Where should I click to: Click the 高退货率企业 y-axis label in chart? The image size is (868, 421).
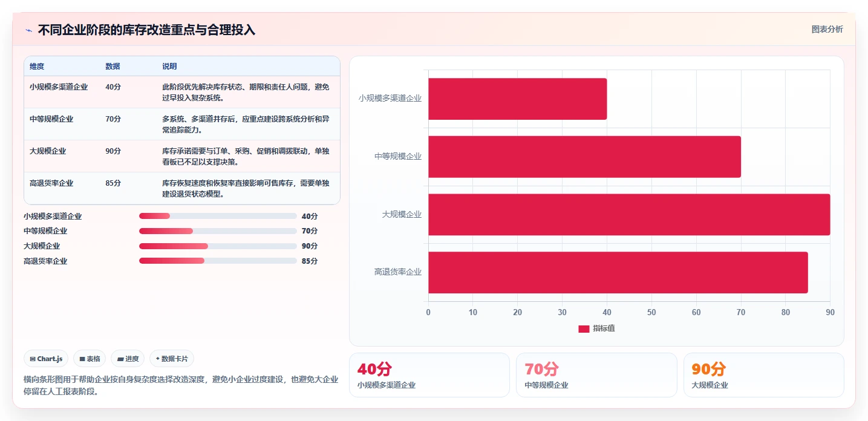(x=398, y=272)
